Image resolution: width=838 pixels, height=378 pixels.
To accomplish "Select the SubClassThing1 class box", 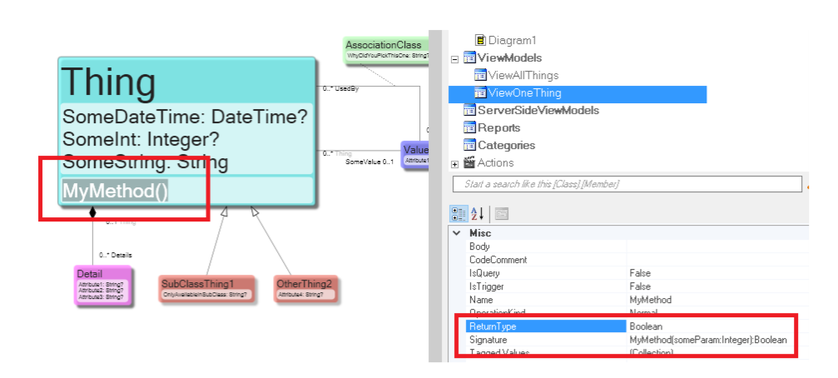I will tap(206, 288).
